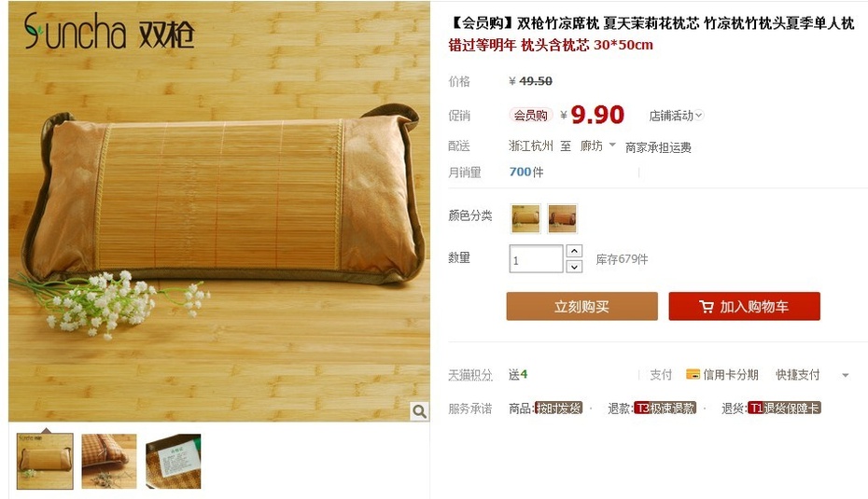This screenshot has height=499, width=868.
Task: Decrease quantity with the down arrow
Action: pyautogui.click(x=574, y=267)
